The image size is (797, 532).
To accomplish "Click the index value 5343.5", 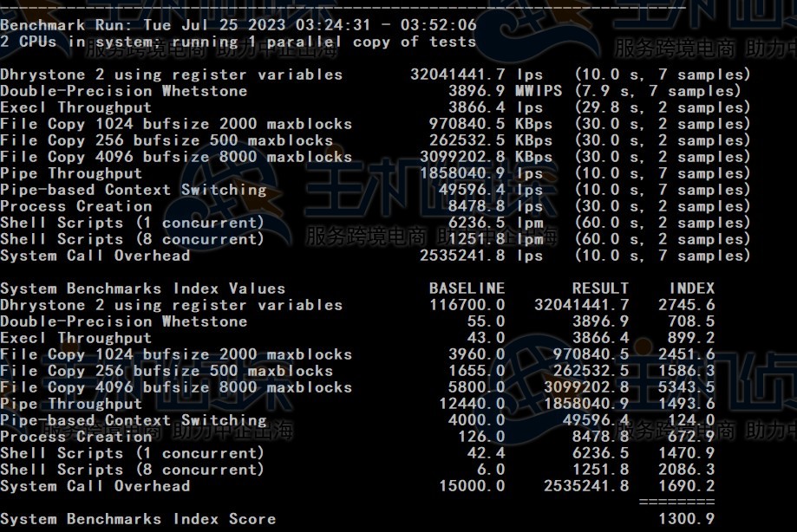I will (686, 387).
